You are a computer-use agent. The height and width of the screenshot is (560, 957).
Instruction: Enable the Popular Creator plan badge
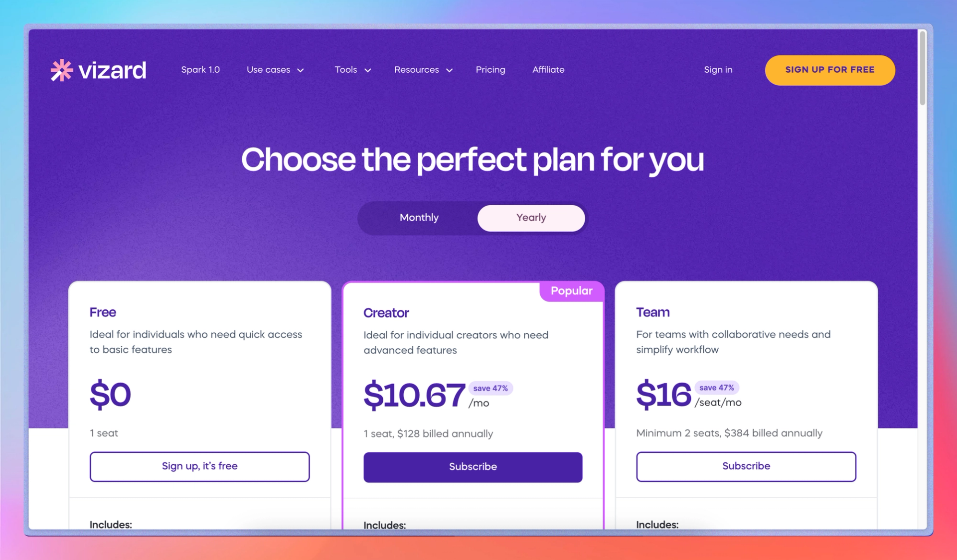(x=571, y=290)
